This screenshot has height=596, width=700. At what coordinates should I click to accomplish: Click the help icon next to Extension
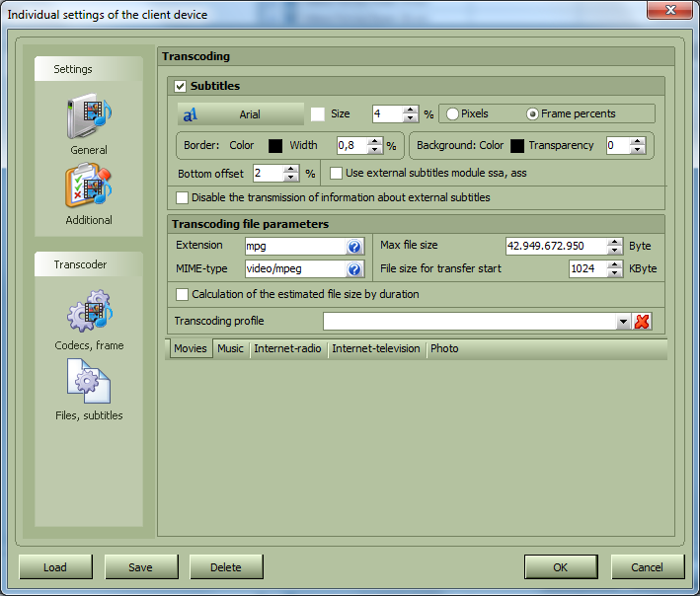354,247
